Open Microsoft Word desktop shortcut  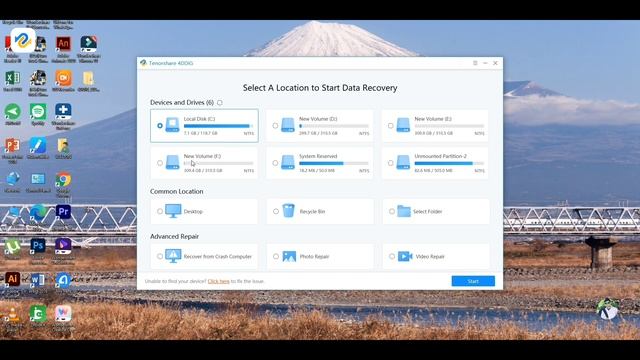point(38,280)
